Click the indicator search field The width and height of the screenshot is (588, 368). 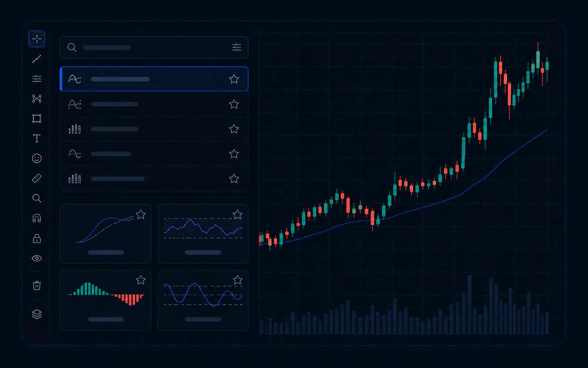[x=154, y=47]
